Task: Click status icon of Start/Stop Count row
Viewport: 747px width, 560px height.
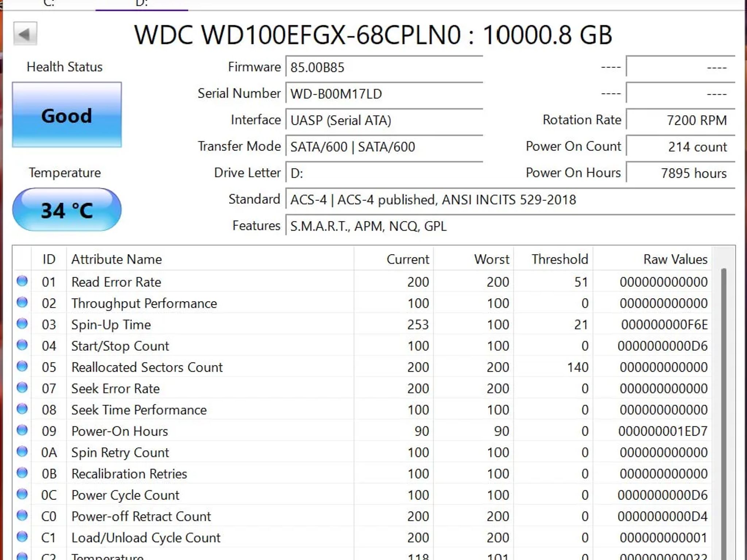Action: click(x=22, y=345)
